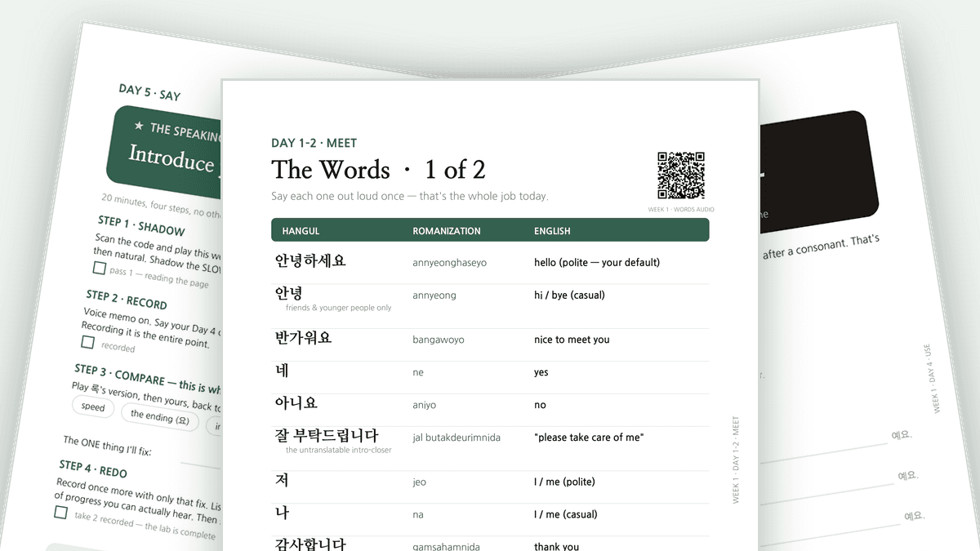The image size is (980, 551).
Task: Click the '20 minutes, four steps' line
Action: [x=162, y=204]
